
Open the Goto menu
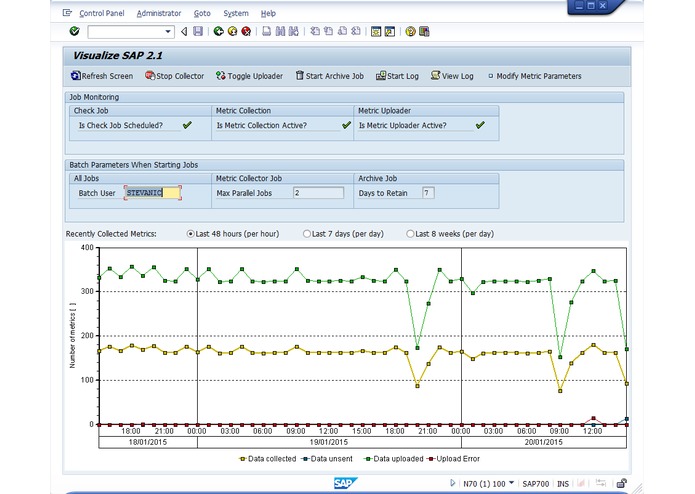point(202,13)
